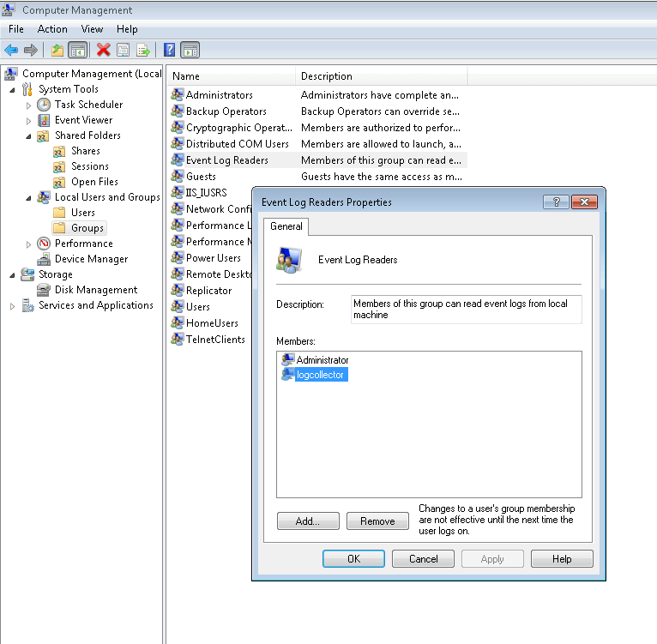Select the Users folder in tree
Viewport: 657px width, 644px height.
[83, 213]
